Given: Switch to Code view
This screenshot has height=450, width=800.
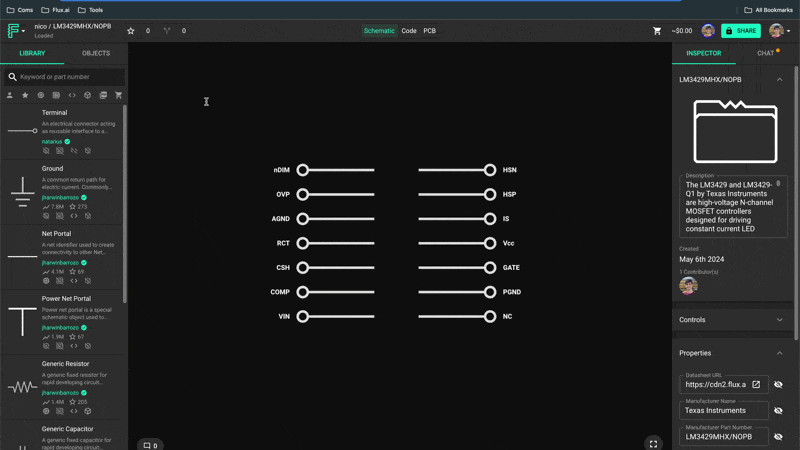Looking at the screenshot, I should pyautogui.click(x=409, y=31).
